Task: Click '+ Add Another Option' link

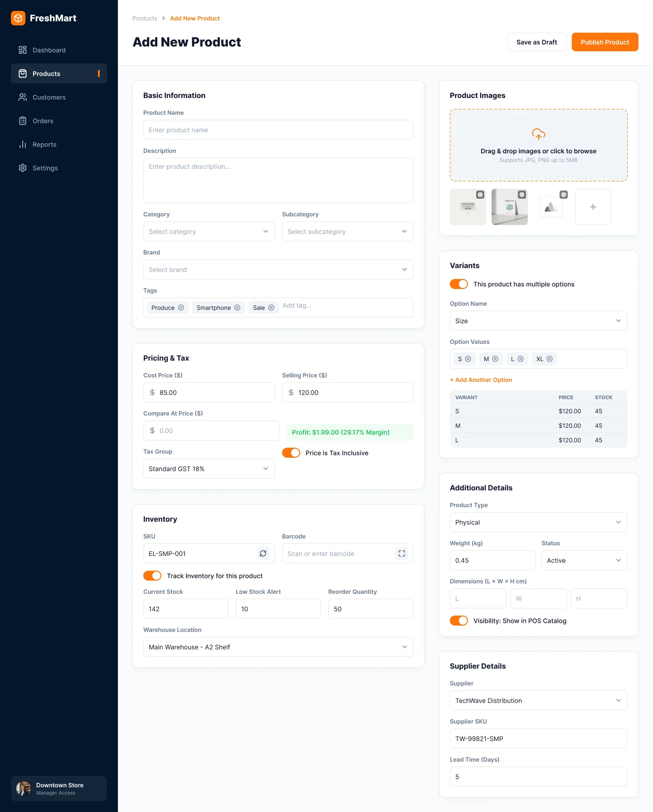Action: pyautogui.click(x=481, y=380)
